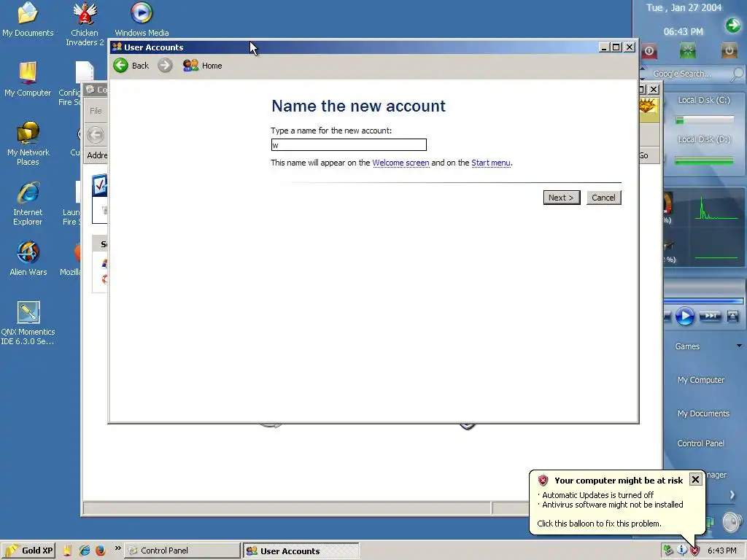Click the sidebar media progress bar
Image resolution: width=747 pixels, height=560 pixels.
[x=704, y=301]
